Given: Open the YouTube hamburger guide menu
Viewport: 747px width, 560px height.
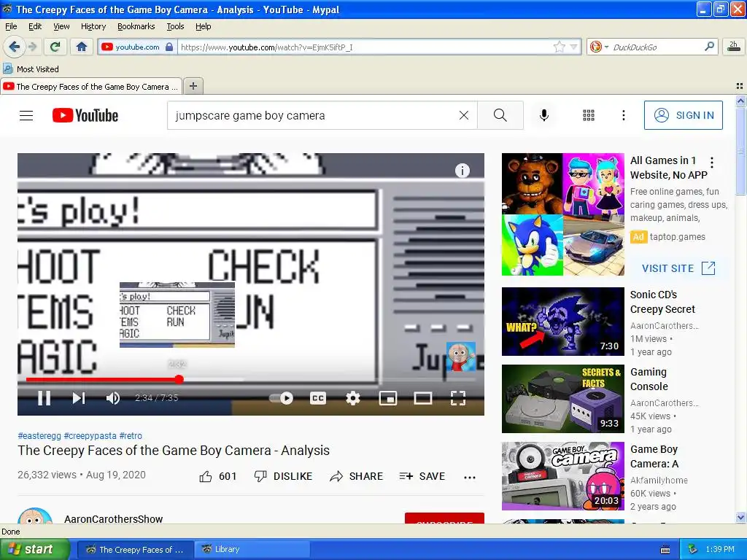Looking at the screenshot, I should point(26,115).
